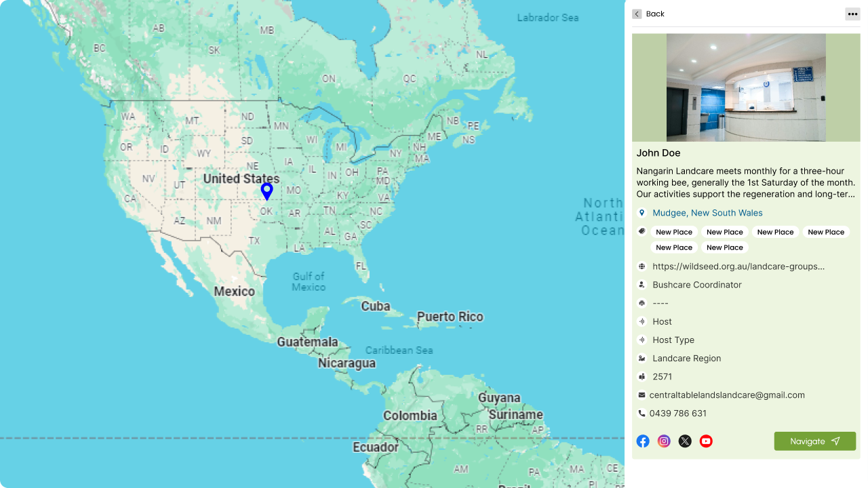Open the wildseed.org.au website link
The height and width of the screenshot is (488, 868).
[738, 266]
